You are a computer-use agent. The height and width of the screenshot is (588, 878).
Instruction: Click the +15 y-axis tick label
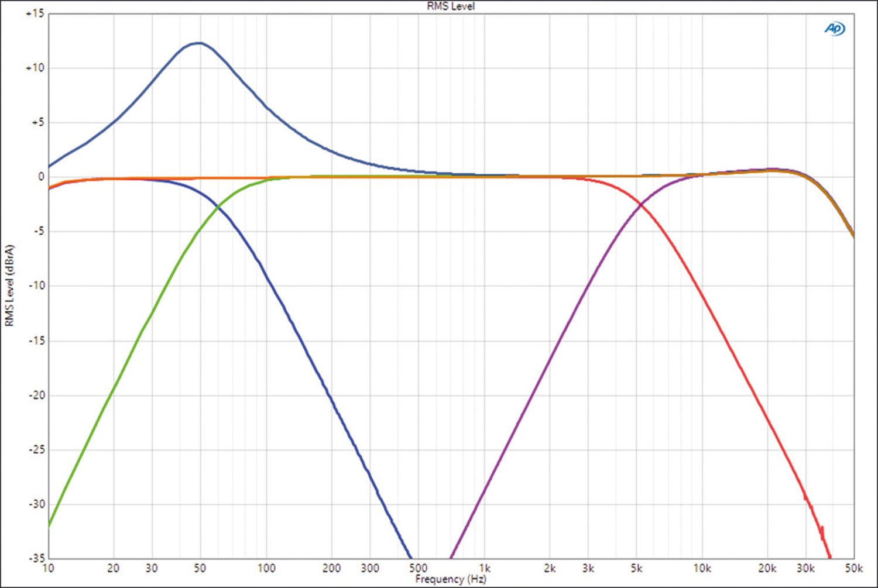click(x=35, y=13)
